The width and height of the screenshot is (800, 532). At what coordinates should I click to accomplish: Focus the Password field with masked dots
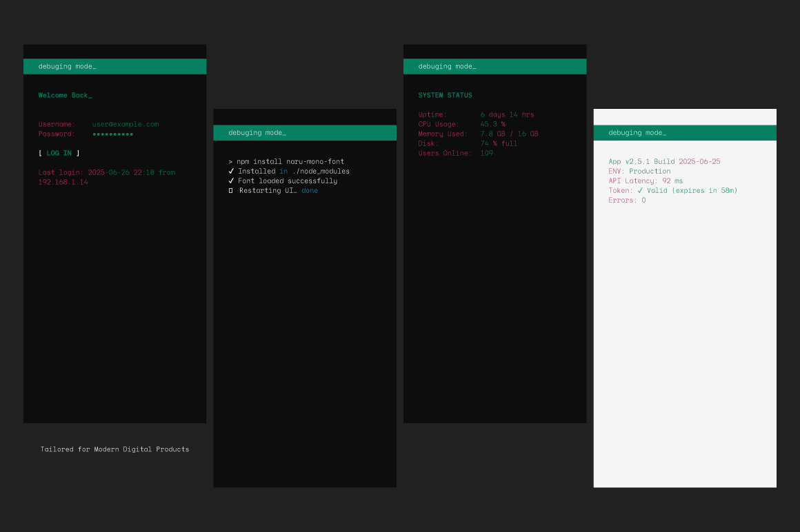click(112, 134)
